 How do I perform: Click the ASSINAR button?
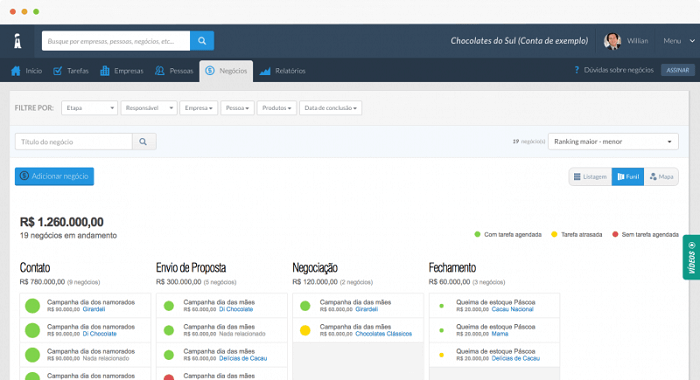[x=678, y=70]
